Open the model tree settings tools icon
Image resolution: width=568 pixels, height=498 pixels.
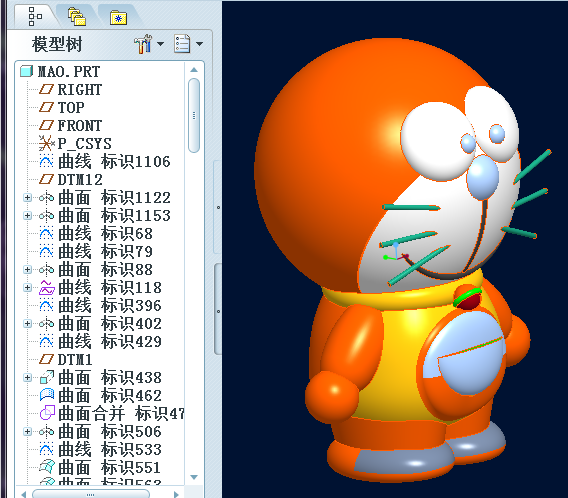(143, 44)
